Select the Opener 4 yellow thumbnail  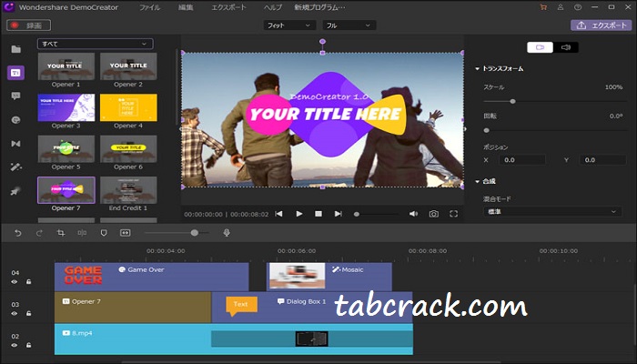pos(128,107)
